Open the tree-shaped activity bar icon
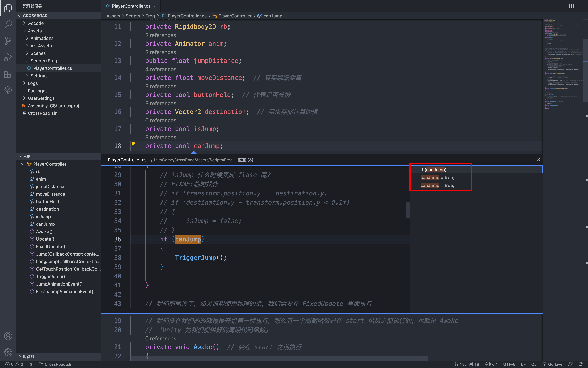 point(8,90)
